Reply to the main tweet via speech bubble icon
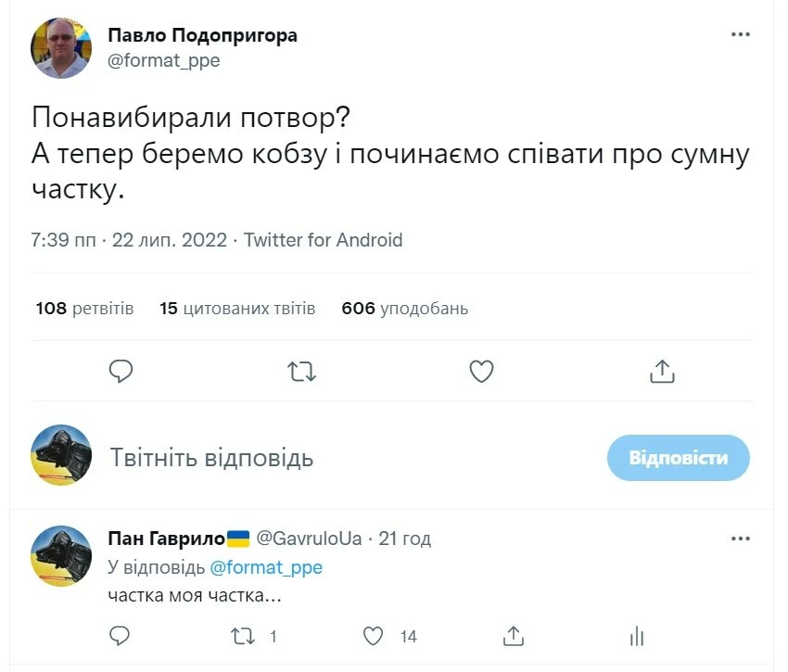Screen dimensions: 788x672 (x=121, y=372)
